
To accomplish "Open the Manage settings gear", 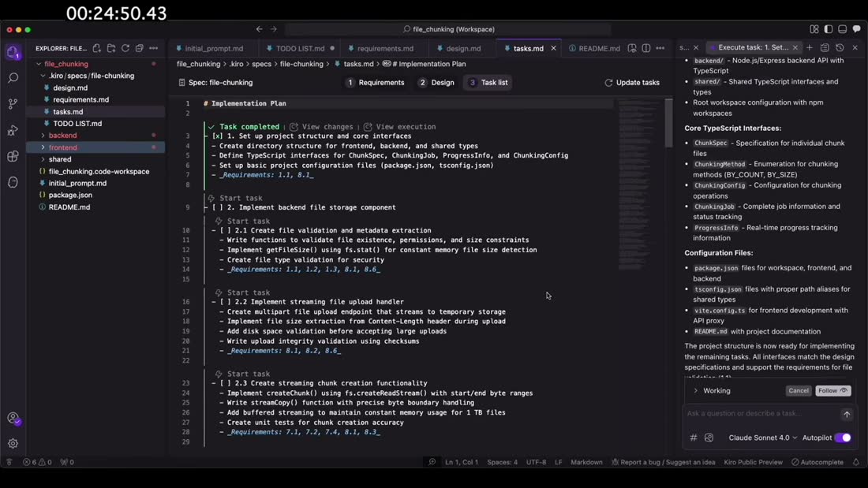I will [x=13, y=443].
